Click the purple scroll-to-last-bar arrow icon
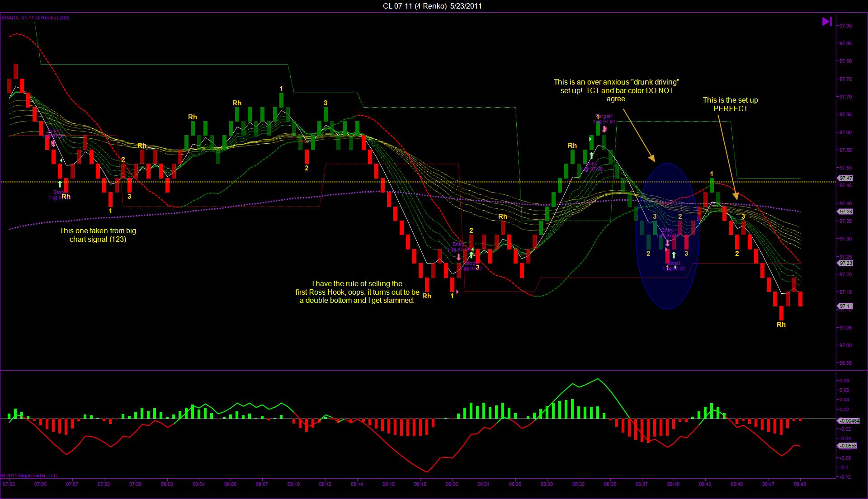Screen dimensions: 868x499 [827, 21]
